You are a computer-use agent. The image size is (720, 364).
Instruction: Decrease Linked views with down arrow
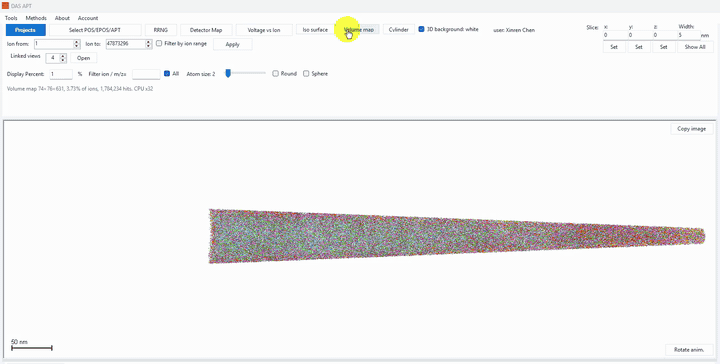63,61
